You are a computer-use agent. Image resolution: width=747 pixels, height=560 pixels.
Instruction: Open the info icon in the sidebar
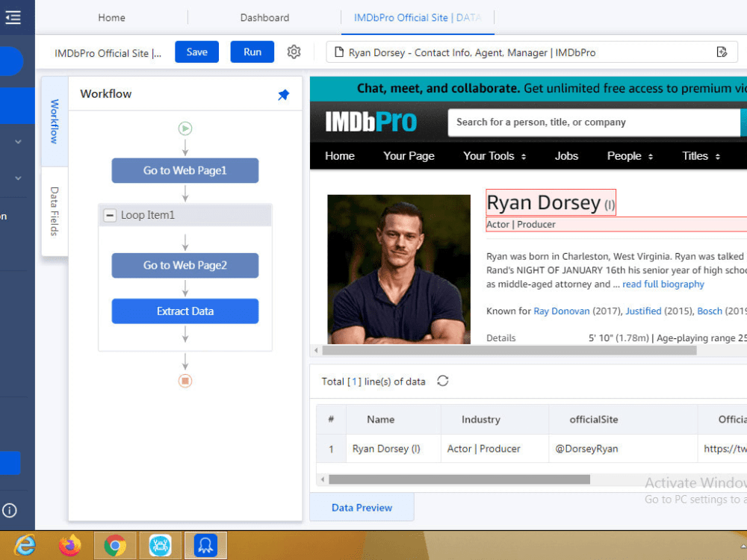point(10,511)
